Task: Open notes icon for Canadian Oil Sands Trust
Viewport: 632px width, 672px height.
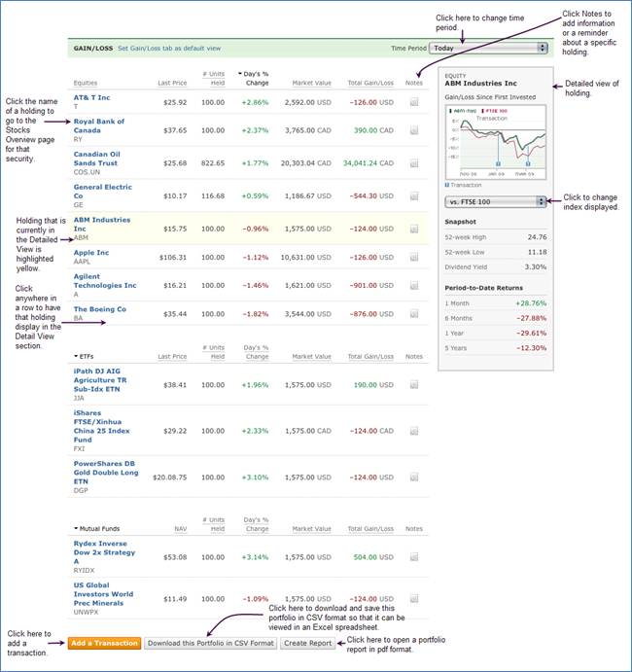Action: coord(414,163)
